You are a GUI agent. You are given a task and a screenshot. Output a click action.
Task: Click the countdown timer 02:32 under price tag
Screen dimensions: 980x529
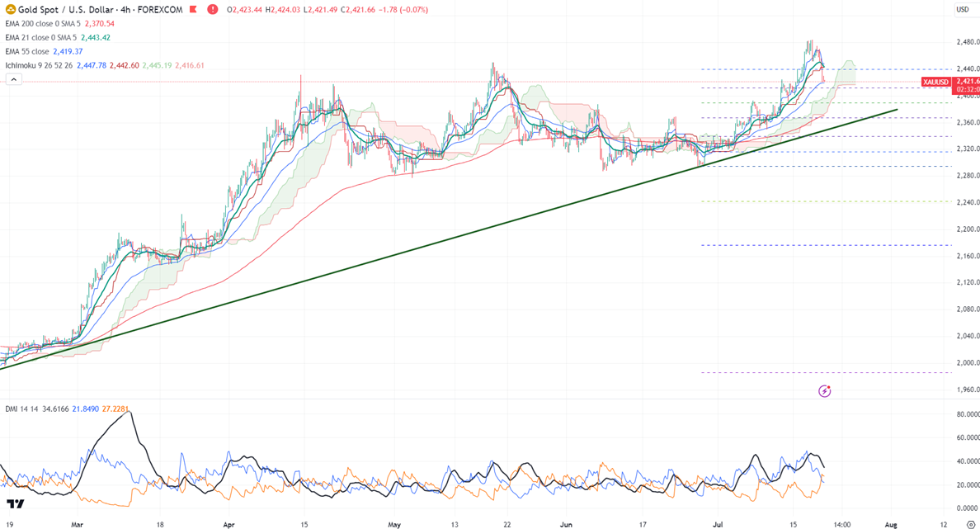[x=966, y=90]
